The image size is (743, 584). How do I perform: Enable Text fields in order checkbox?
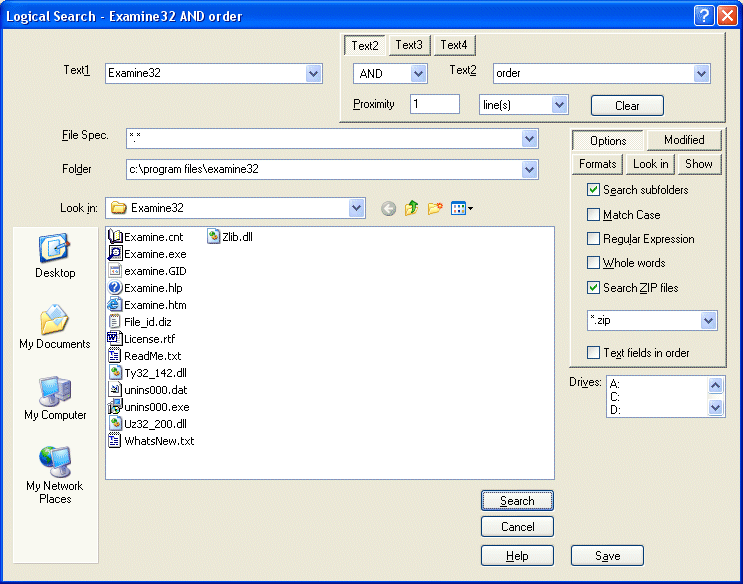click(593, 353)
